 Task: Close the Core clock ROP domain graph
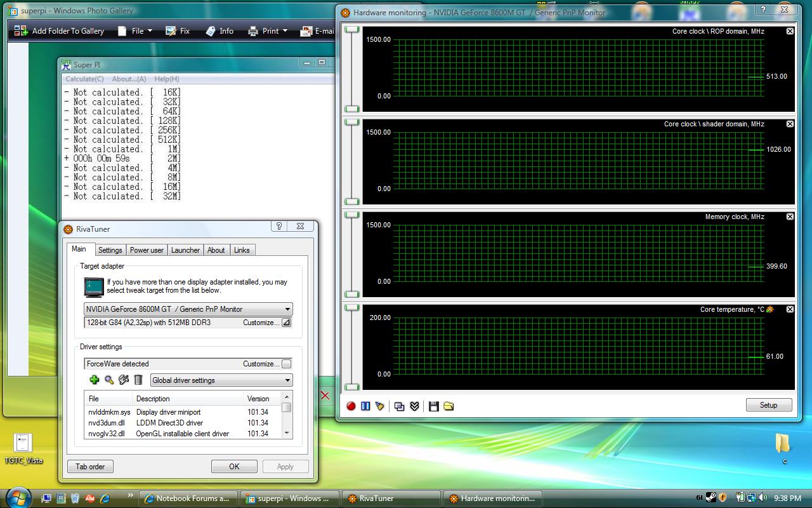pyautogui.click(x=790, y=31)
